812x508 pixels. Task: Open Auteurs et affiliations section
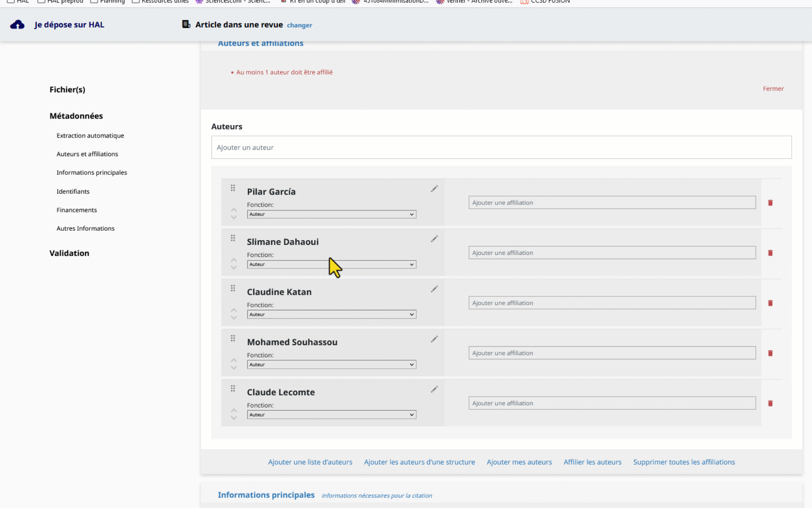[x=87, y=153]
